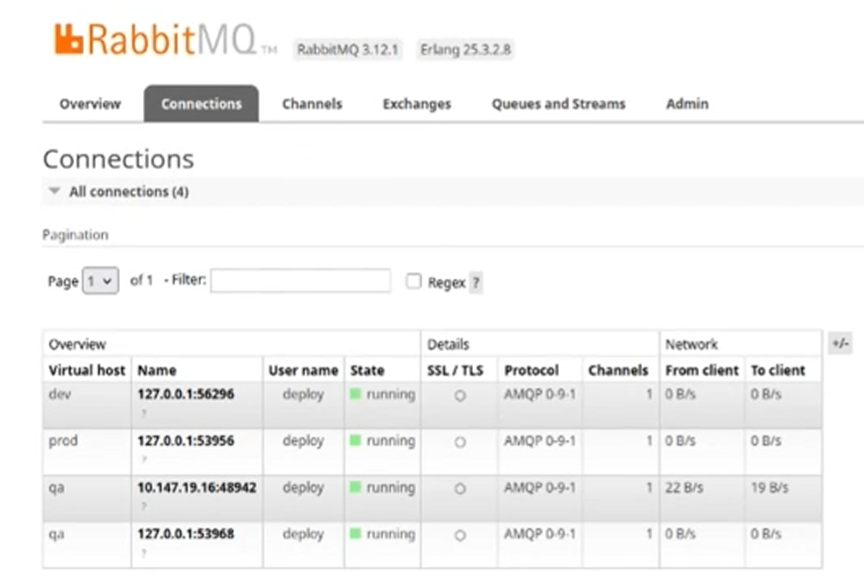Click the RabbitMQ logo icon

[x=68, y=38]
